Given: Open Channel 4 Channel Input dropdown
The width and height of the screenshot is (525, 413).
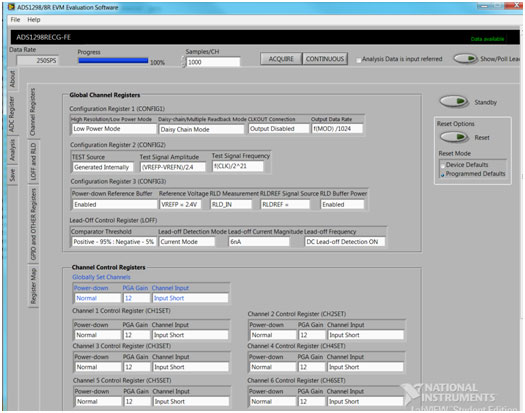Looking at the screenshot, I should click(365, 367).
